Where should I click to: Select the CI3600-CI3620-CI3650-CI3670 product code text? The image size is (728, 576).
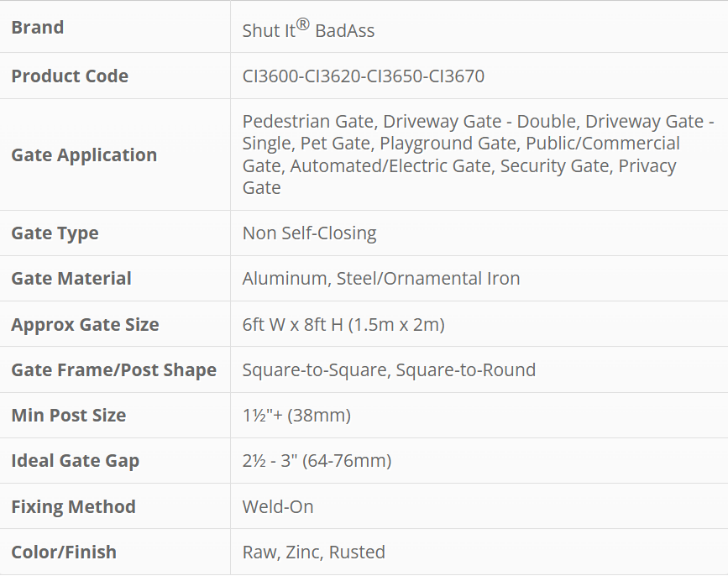pyautogui.click(x=363, y=76)
